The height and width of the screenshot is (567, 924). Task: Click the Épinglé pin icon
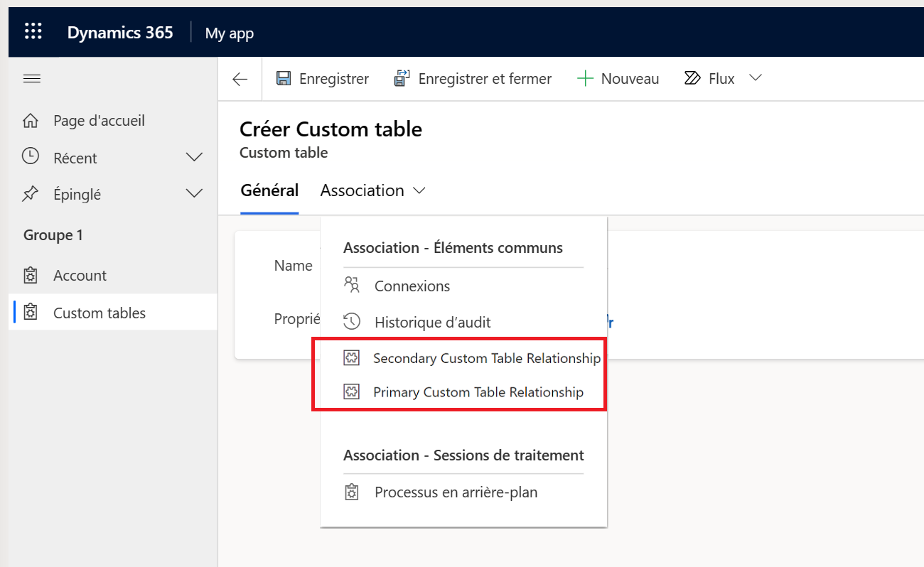pos(31,194)
